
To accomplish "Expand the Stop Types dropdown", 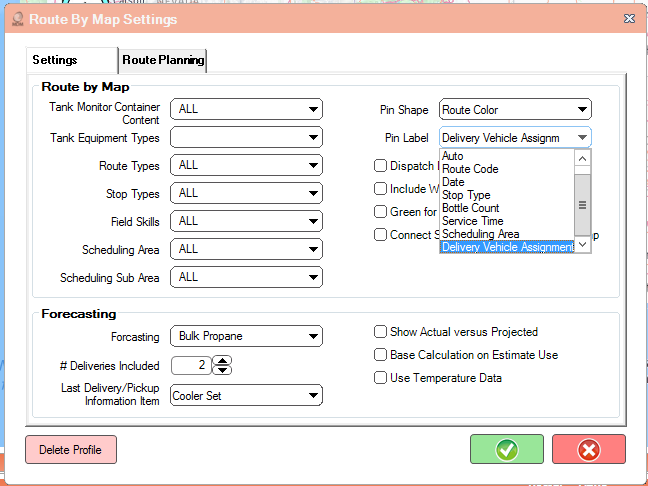I will (x=246, y=193).
